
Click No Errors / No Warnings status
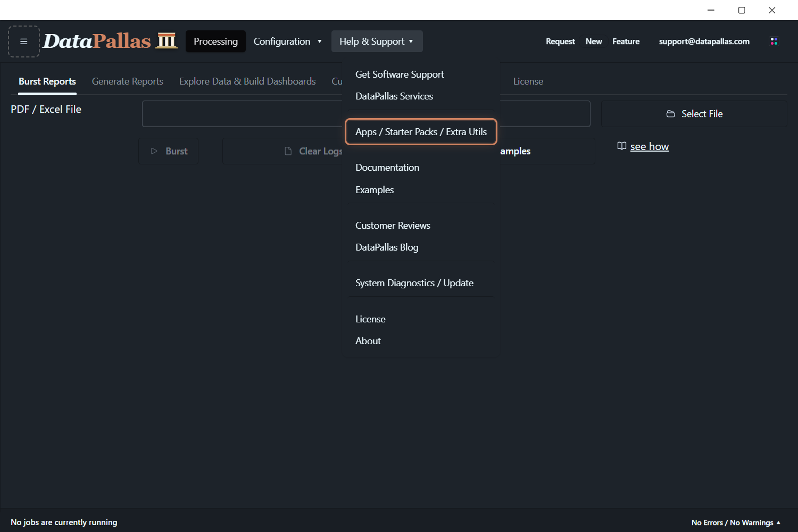pos(733,522)
